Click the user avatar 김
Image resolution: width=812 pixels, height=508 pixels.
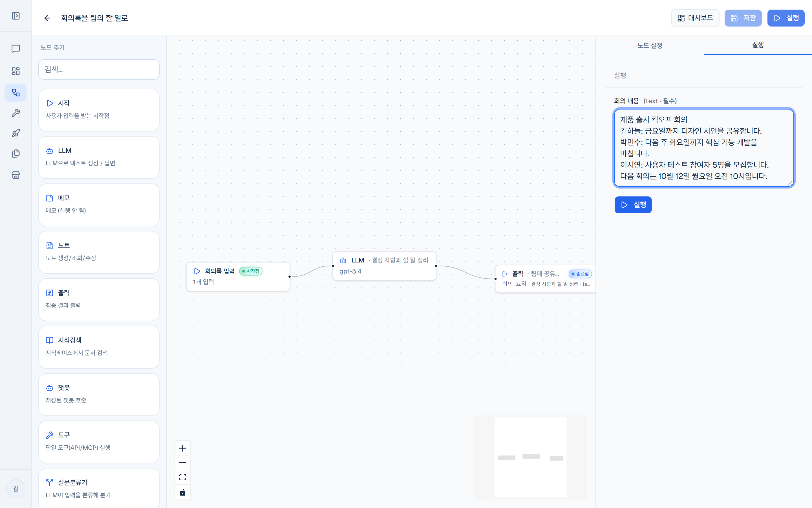click(16, 489)
